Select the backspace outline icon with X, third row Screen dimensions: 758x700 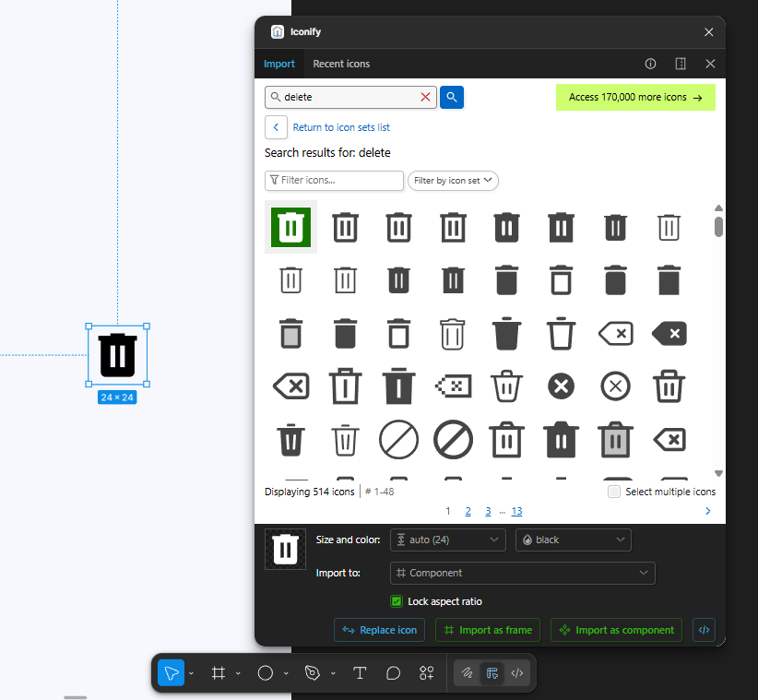(x=615, y=334)
